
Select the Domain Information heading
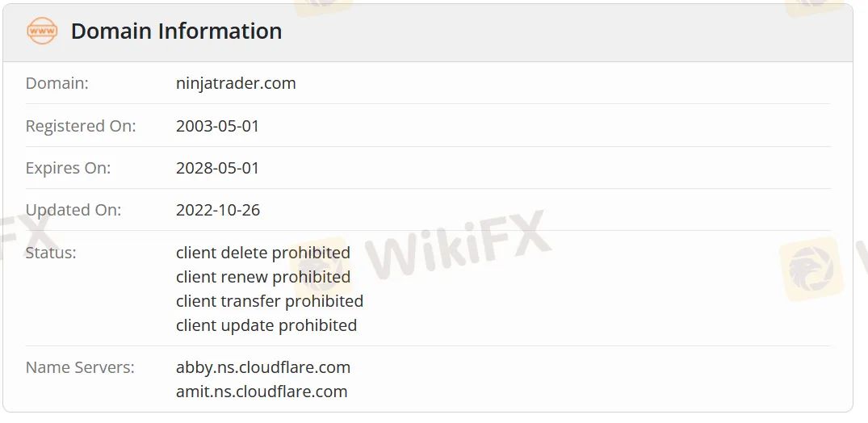point(176,31)
